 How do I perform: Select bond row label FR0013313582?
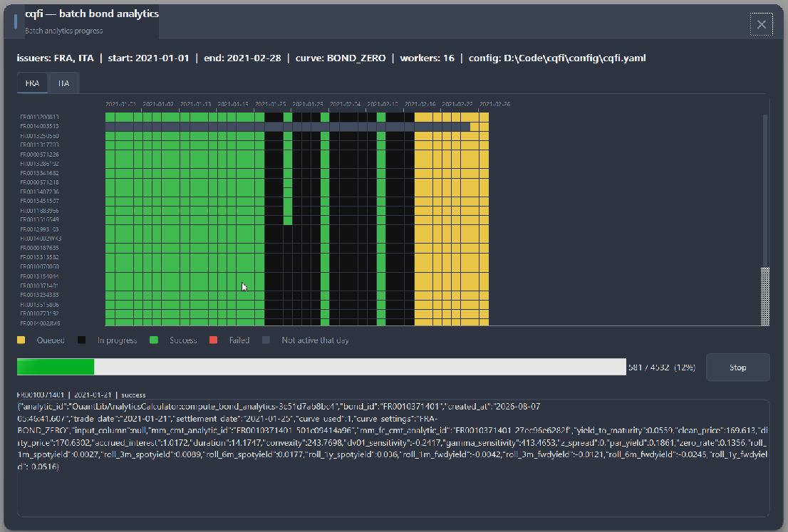[39, 257]
